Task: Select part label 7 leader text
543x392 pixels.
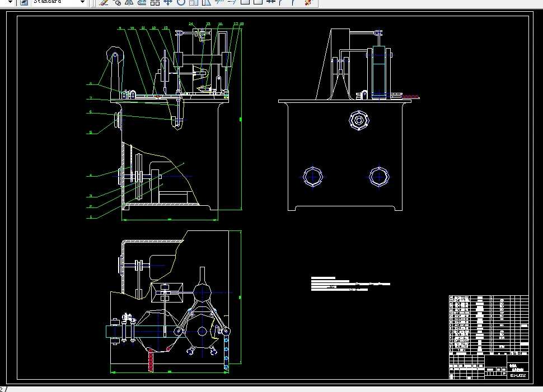Action: coord(91,98)
